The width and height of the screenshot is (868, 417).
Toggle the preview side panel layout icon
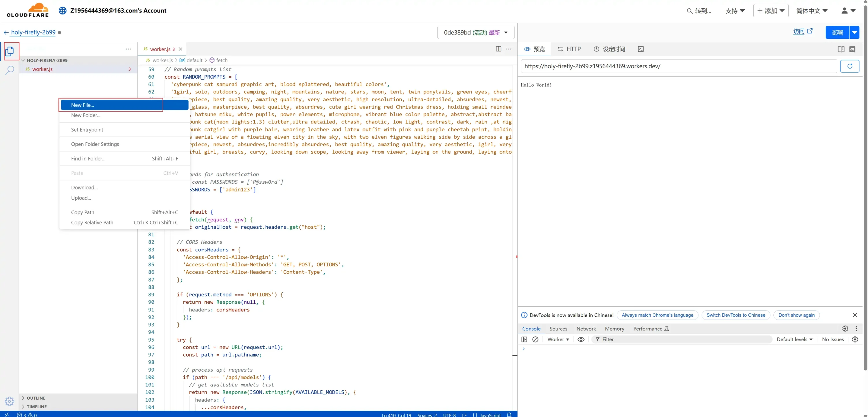pyautogui.click(x=841, y=49)
